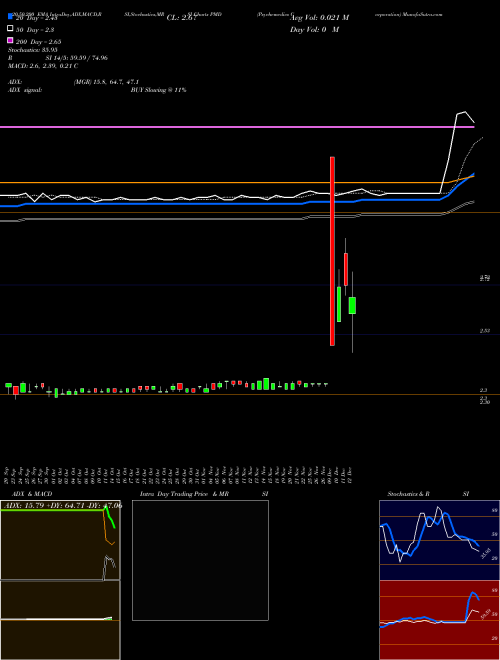Click the tall green candle beside the red bar
The width and height of the screenshot is (500, 660).
339,304
